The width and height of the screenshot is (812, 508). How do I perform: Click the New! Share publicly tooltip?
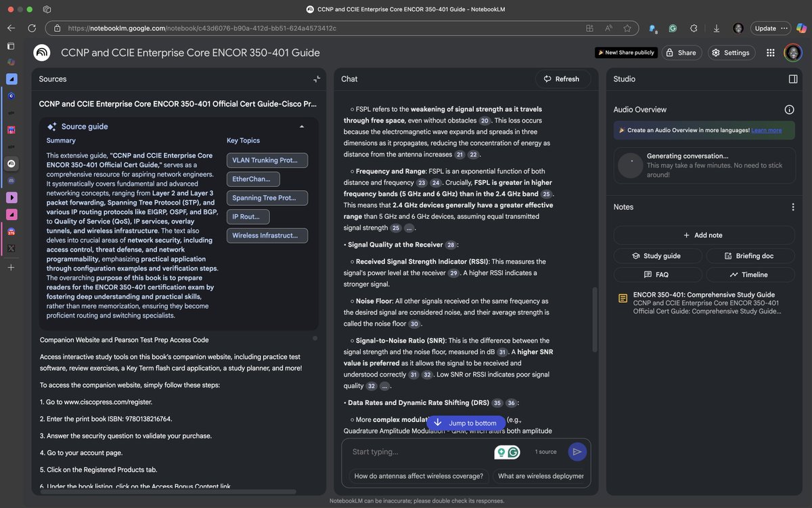pyautogui.click(x=625, y=53)
